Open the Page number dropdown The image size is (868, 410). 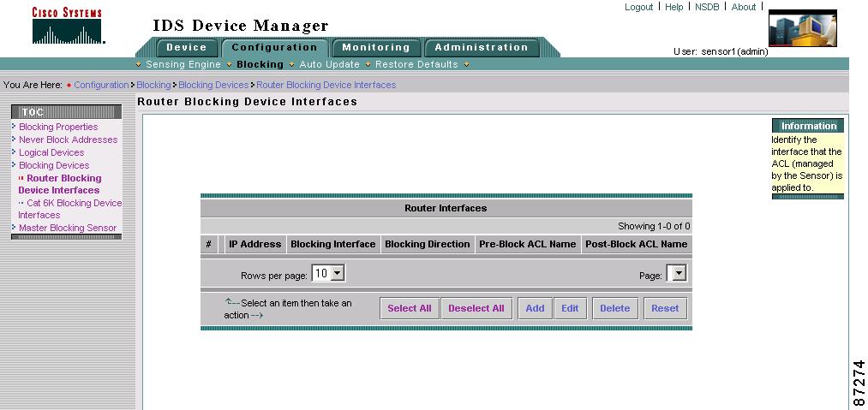pos(676,273)
